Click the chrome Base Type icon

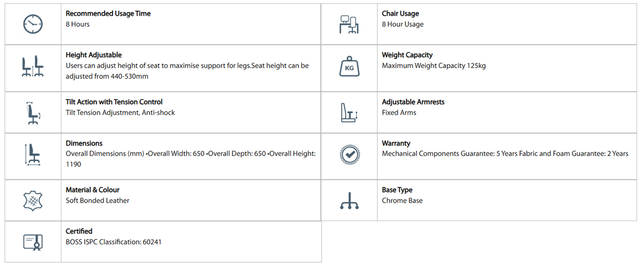[349, 200]
